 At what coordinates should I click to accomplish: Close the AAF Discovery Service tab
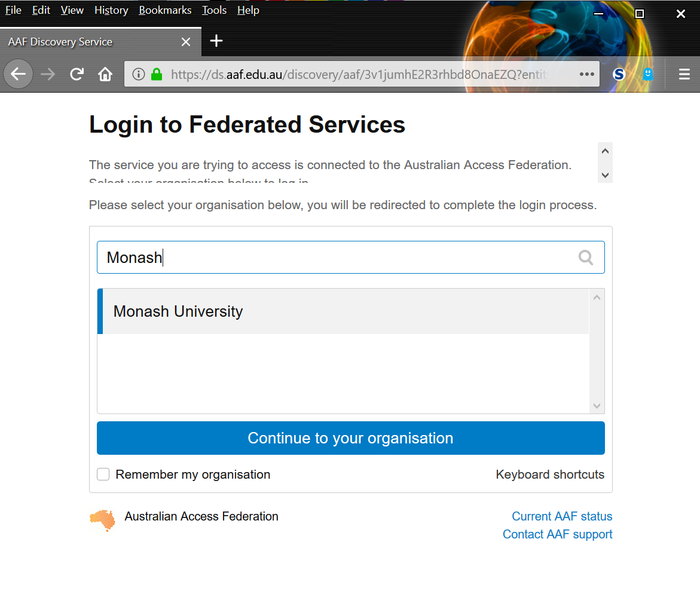click(186, 42)
